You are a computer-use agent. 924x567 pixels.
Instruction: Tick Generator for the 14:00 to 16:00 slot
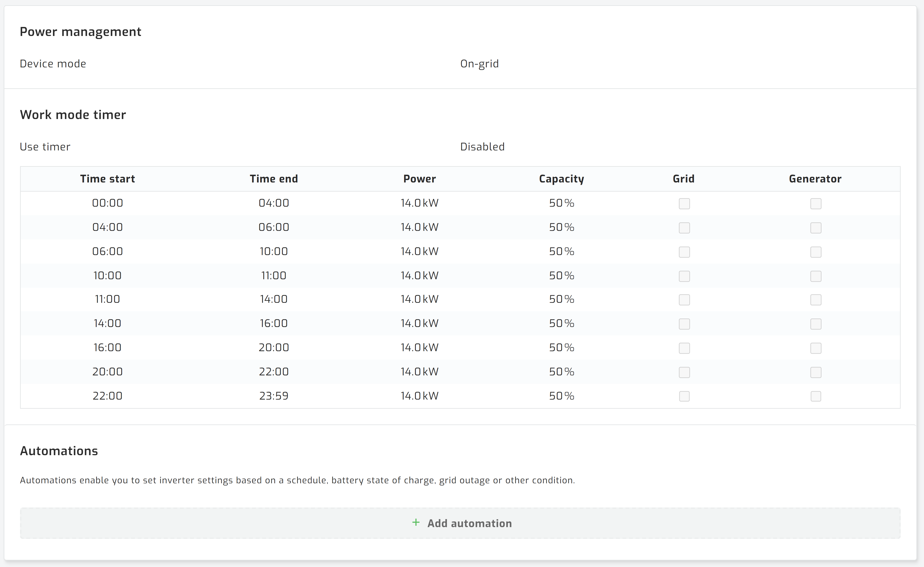tap(816, 324)
